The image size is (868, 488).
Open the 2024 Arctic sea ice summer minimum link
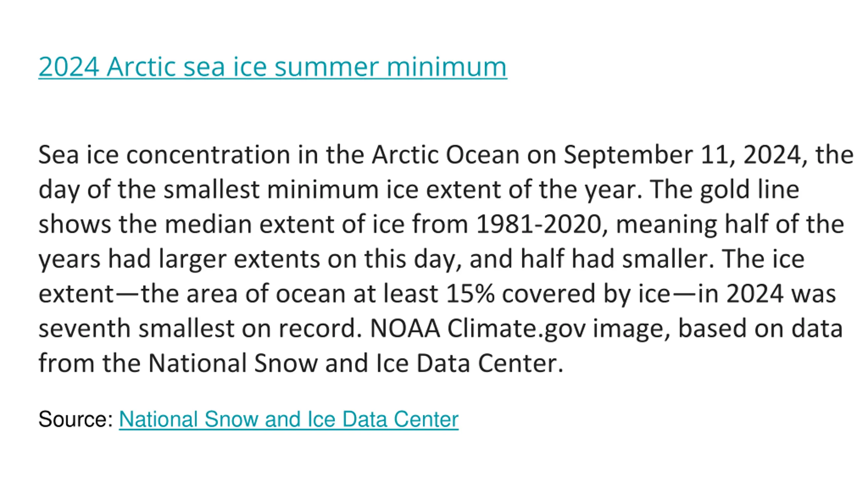click(273, 66)
